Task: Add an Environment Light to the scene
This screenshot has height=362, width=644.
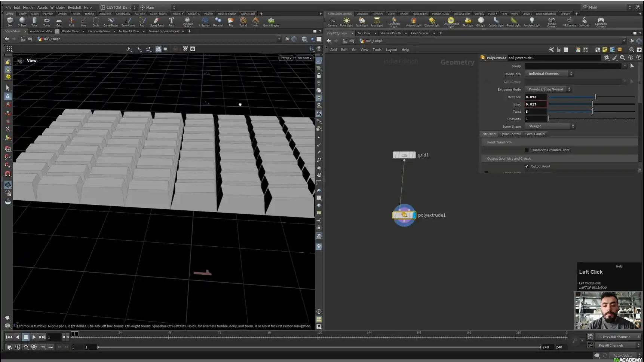Action: (x=451, y=21)
